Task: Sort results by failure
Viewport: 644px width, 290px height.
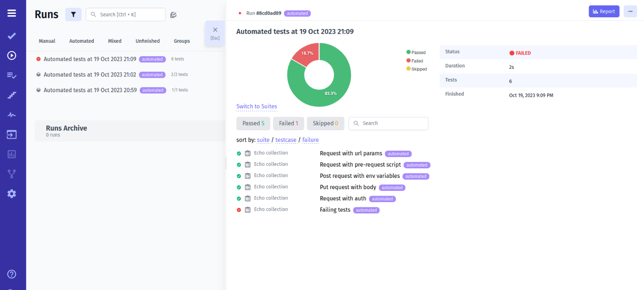Action: (x=310, y=140)
